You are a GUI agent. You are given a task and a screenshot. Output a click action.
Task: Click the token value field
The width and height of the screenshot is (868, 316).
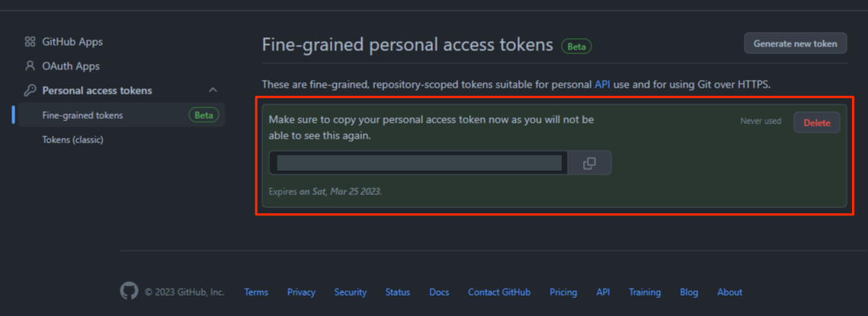[418, 163]
